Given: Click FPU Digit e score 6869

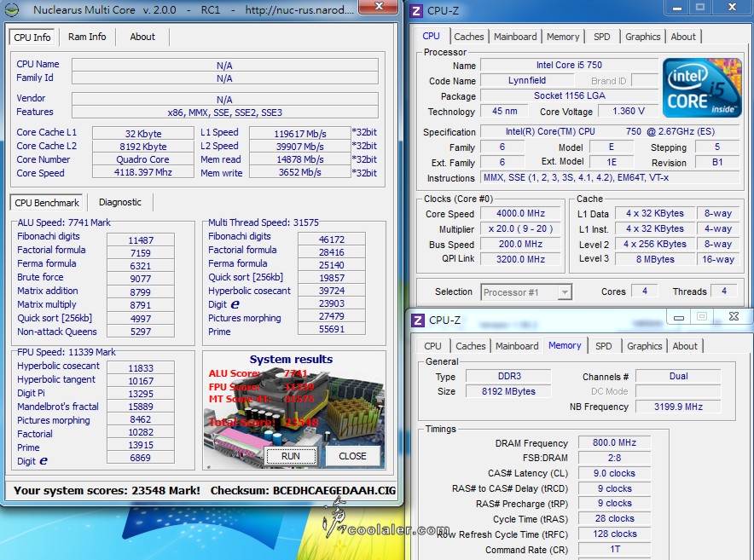Looking at the screenshot, I should click(x=141, y=458).
